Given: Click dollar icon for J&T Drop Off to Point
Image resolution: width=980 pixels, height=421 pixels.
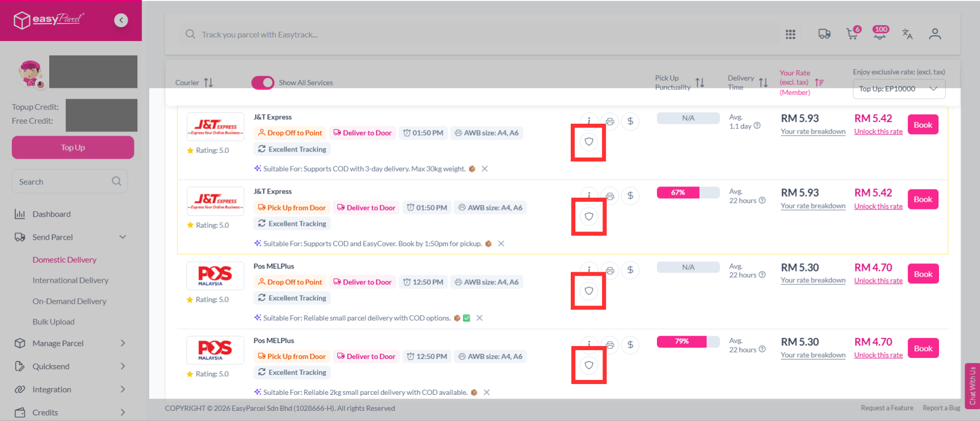Looking at the screenshot, I should 630,122.
